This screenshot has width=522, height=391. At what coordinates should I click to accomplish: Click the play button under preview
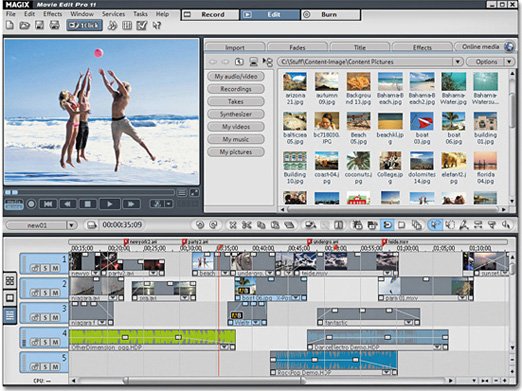pyautogui.click(x=109, y=204)
